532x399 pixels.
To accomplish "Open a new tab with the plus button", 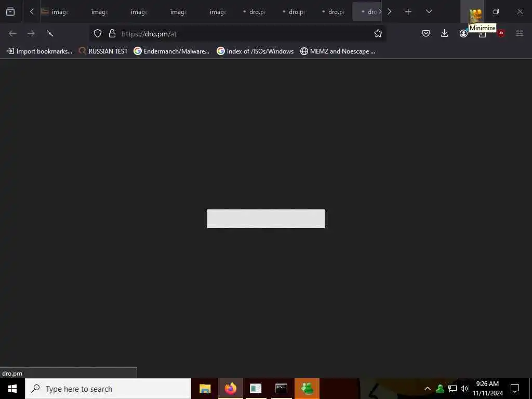I will click(408, 12).
